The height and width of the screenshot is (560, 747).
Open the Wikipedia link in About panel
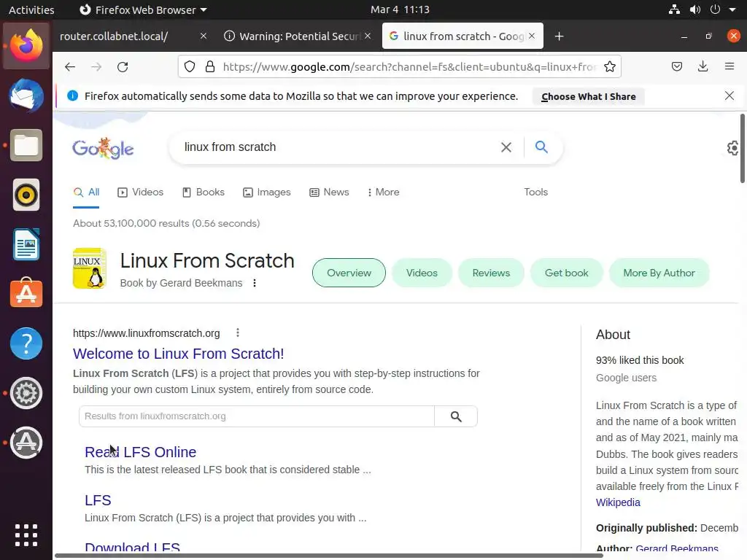pos(618,502)
